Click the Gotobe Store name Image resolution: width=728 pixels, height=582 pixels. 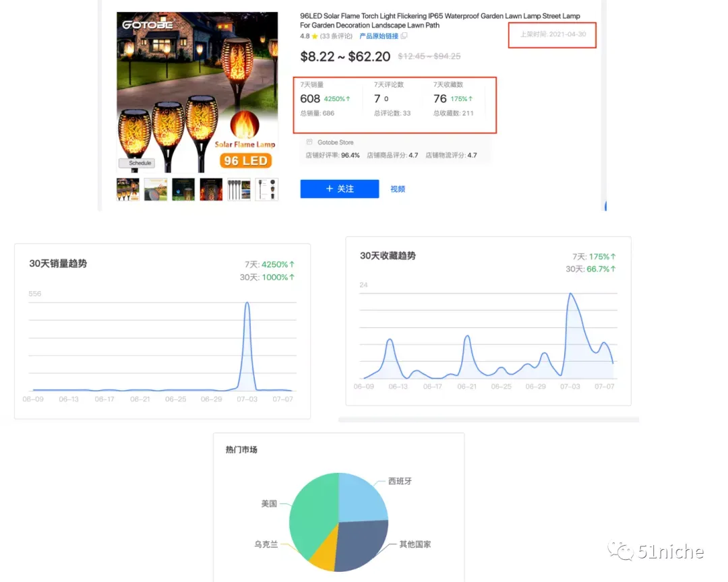point(335,143)
